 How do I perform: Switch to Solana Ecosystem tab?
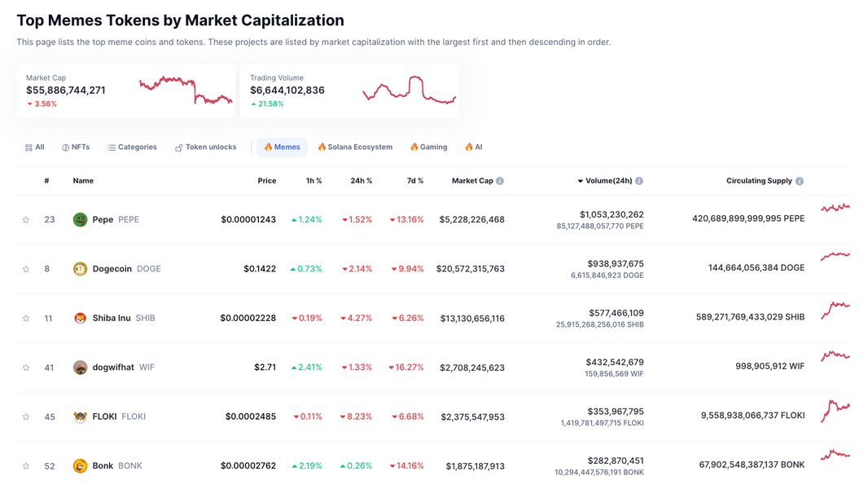pos(355,148)
